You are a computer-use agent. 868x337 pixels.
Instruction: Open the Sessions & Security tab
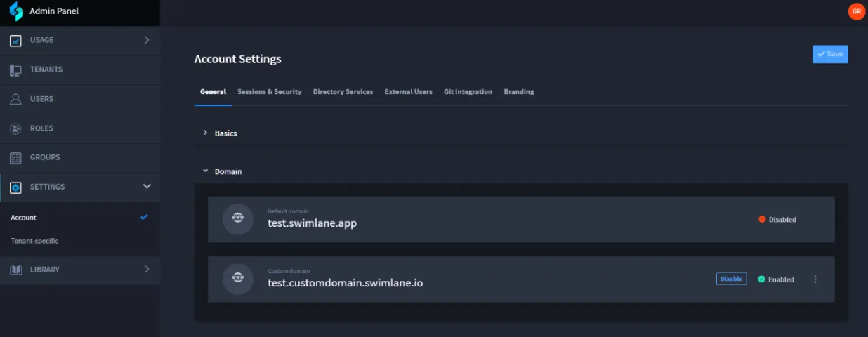(270, 92)
